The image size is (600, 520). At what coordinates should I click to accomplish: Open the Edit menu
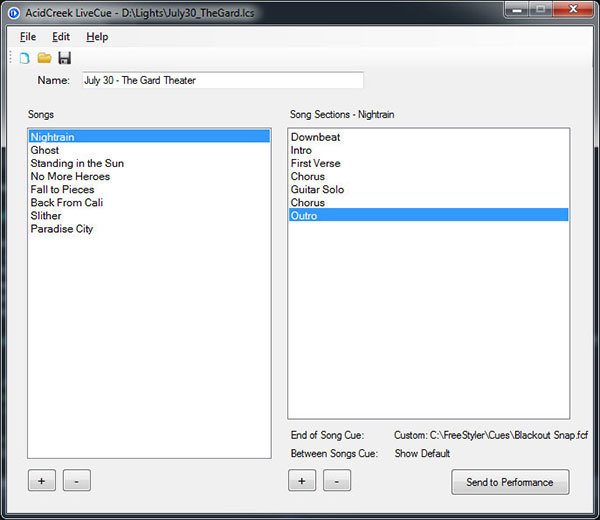(61, 37)
